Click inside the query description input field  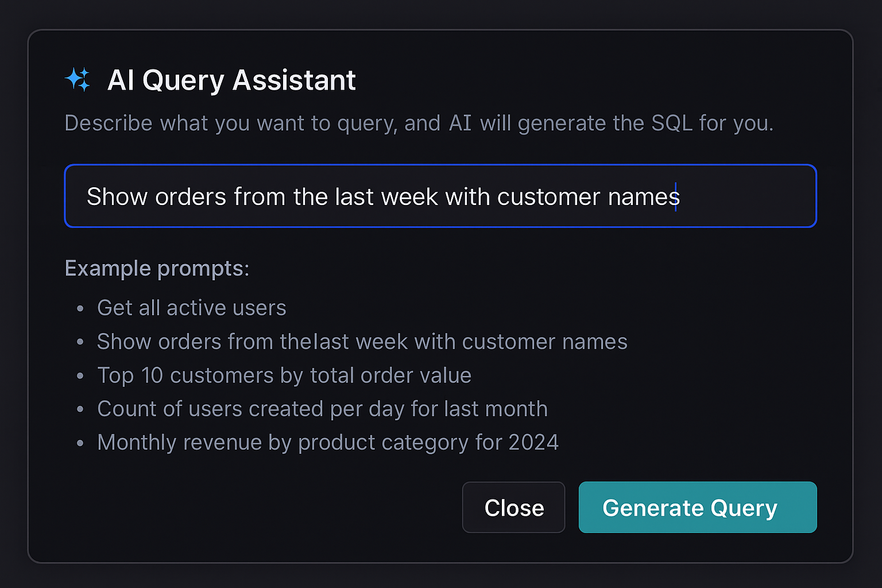[440, 196]
